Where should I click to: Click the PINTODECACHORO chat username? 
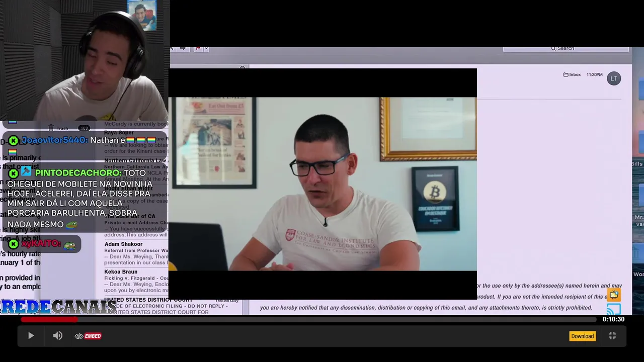[78, 173]
